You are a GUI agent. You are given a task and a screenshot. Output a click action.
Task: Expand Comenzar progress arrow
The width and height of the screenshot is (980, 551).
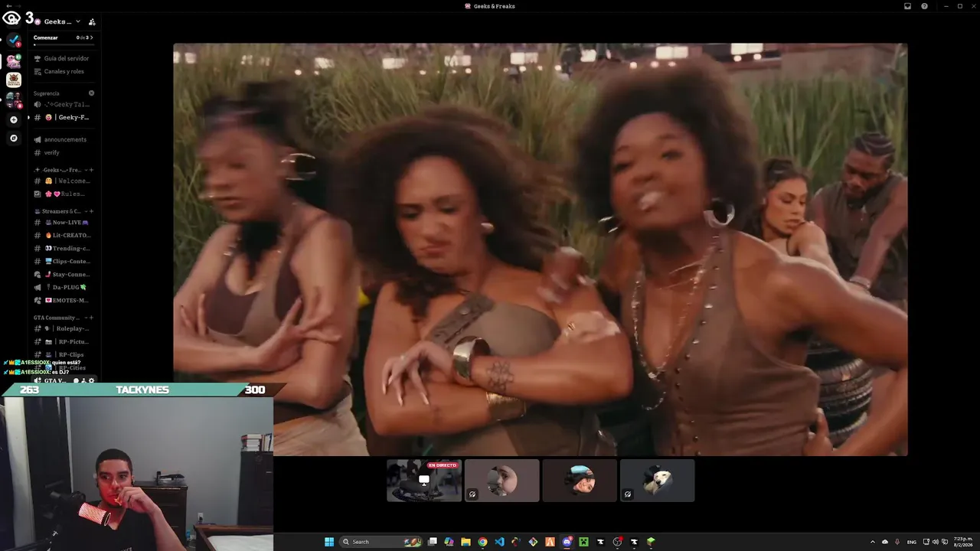click(92, 37)
